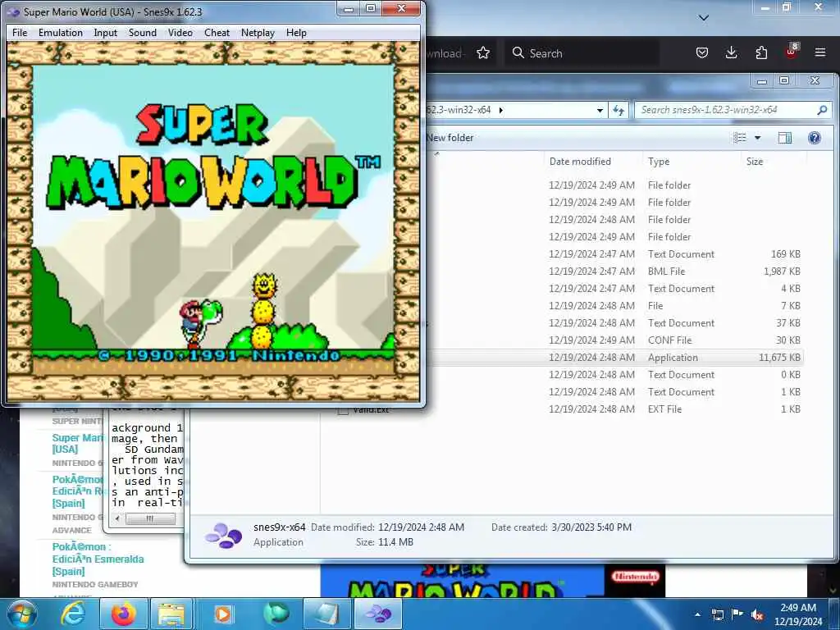This screenshot has width=840, height=630.
Task: Switch to Firefox on the taskbar
Action: pyautogui.click(x=123, y=614)
